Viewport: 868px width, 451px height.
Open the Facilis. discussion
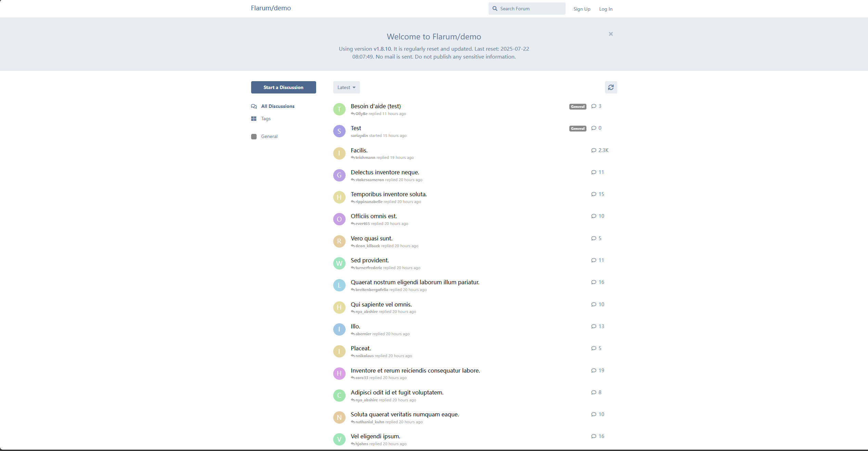(359, 150)
